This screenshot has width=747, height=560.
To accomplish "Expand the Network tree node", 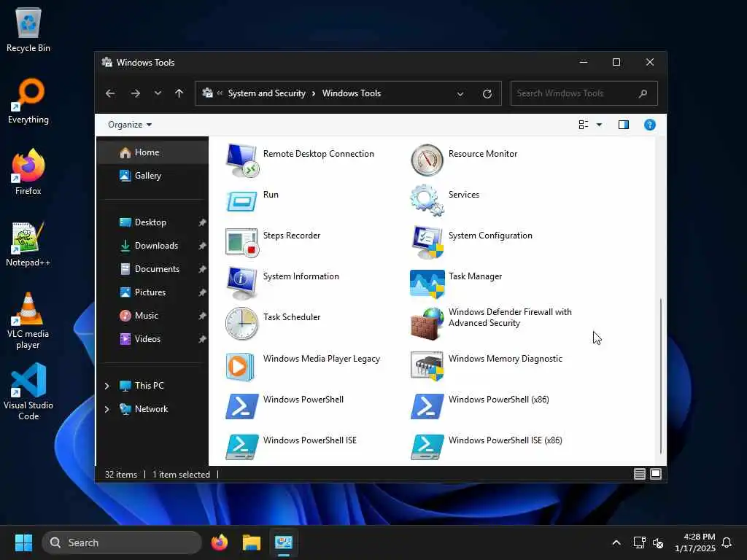I will click(x=107, y=409).
